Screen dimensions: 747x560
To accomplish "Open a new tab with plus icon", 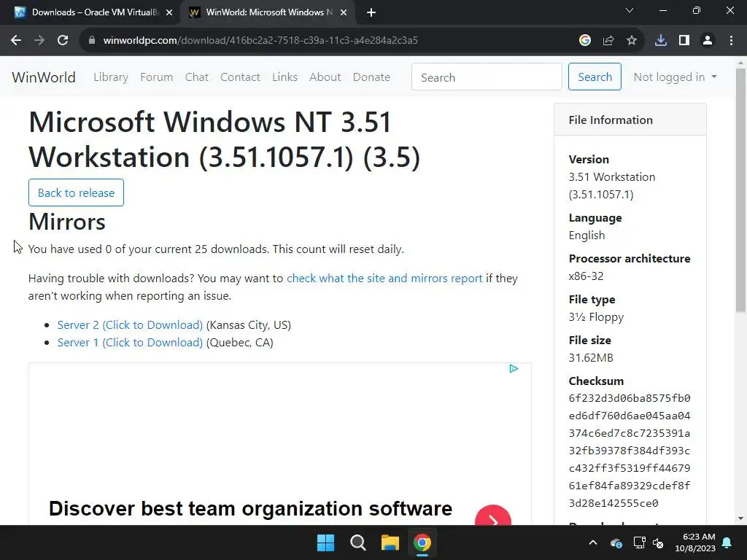I will tap(371, 12).
